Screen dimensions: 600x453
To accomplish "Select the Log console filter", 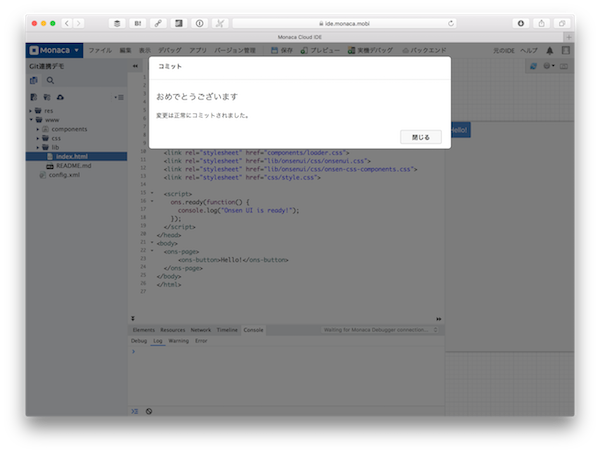I will [158, 341].
